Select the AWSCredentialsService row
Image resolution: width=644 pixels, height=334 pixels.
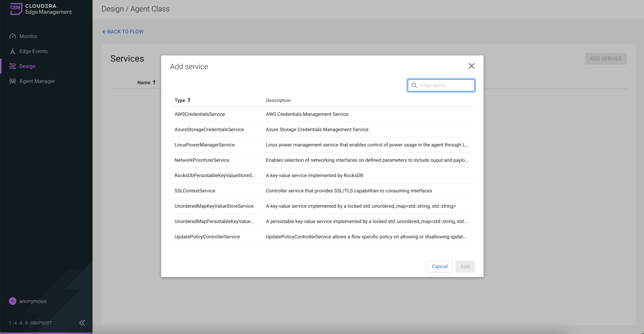tap(199, 114)
